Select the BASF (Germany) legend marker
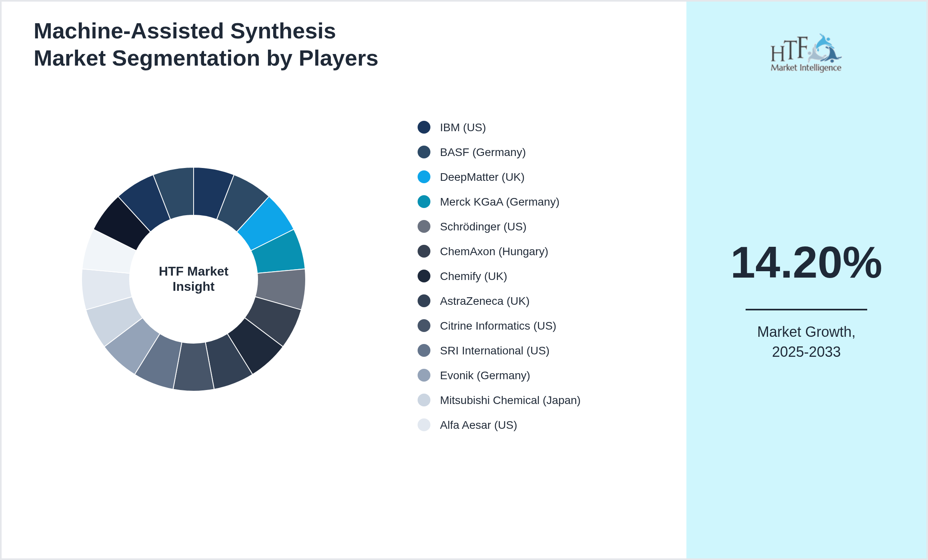This screenshot has width=928, height=560. click(423, 152)
